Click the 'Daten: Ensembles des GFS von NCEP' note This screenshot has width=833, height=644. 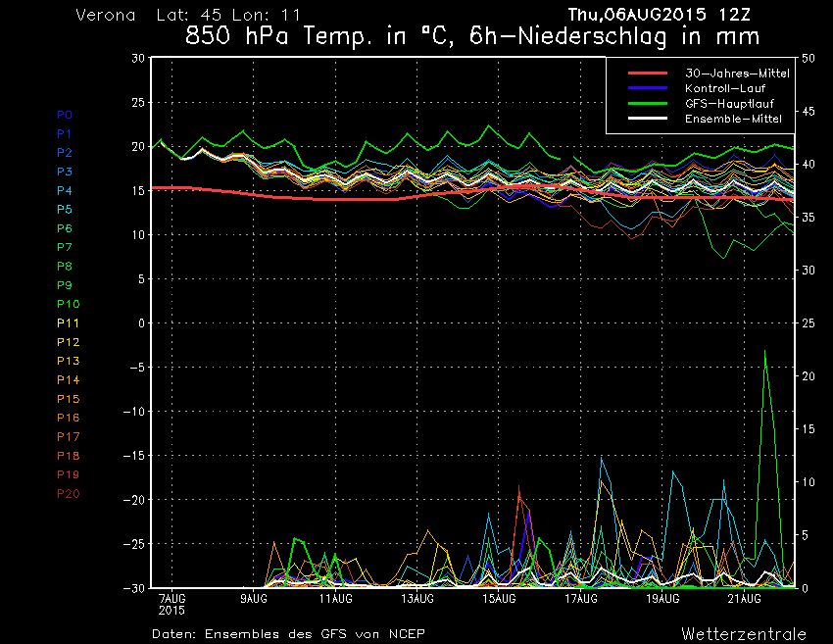288,634
